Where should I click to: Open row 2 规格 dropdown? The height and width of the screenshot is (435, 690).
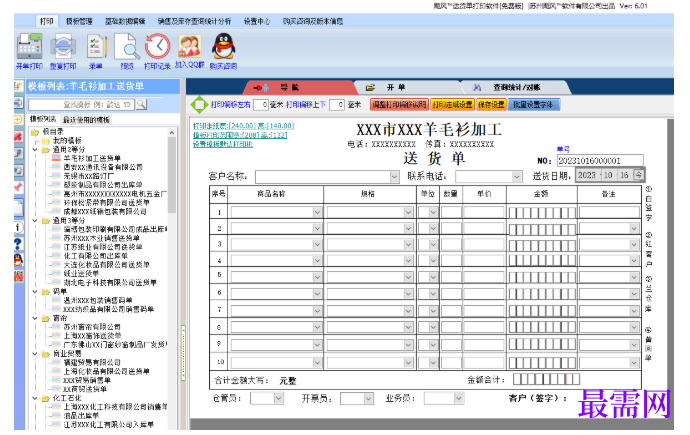point(408,229)
